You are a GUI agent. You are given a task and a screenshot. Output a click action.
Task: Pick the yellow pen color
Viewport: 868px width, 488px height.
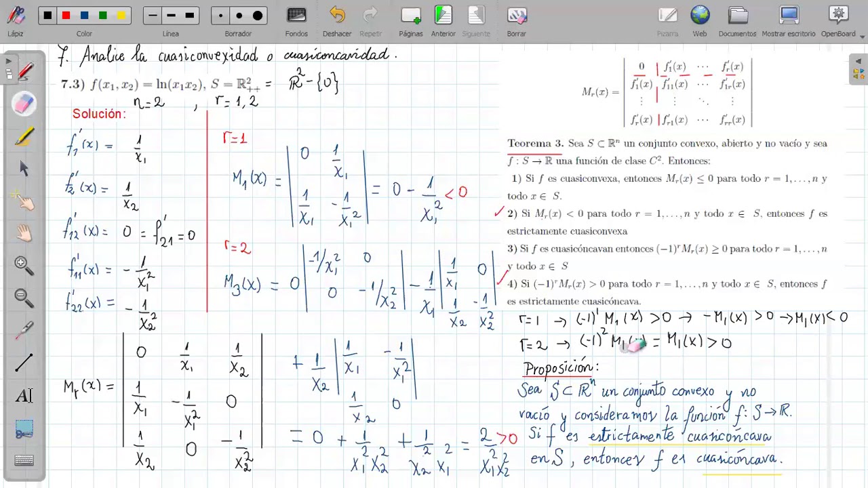[121, 16]
